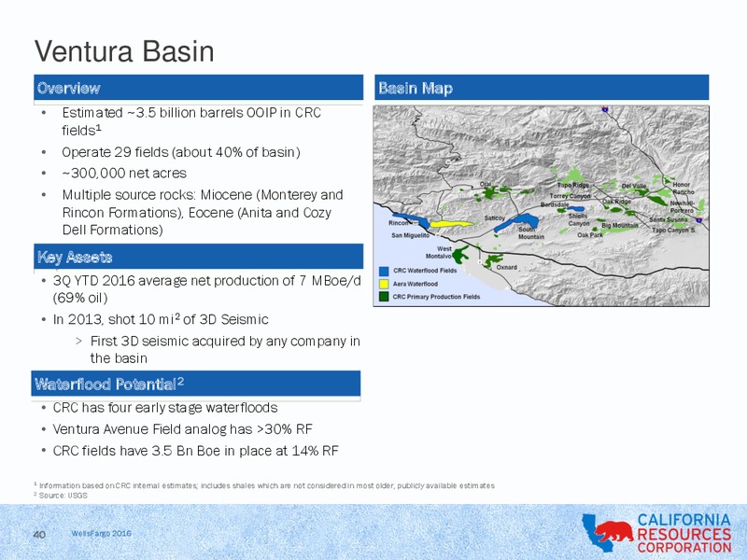
Task: Click the green CRC Primary Production Fields swatch
Action: 384,297
